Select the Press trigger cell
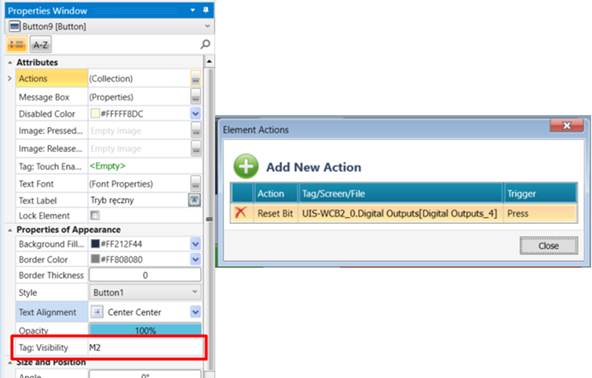The width and height of the screenshot is (592, 378). tap(540, 213)
